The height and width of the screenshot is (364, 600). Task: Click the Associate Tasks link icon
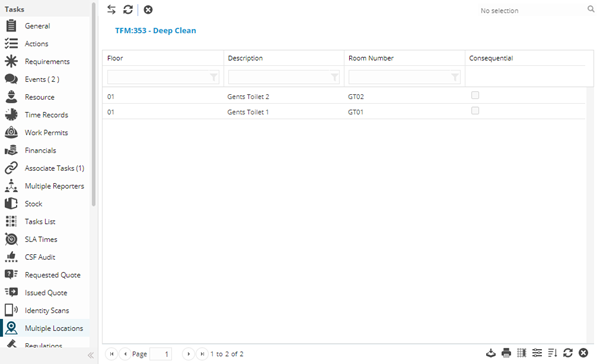pos(11,168)
